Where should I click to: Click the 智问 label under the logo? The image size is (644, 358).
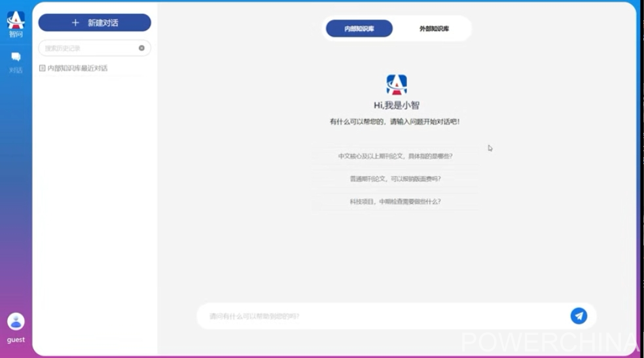point(16,34)
